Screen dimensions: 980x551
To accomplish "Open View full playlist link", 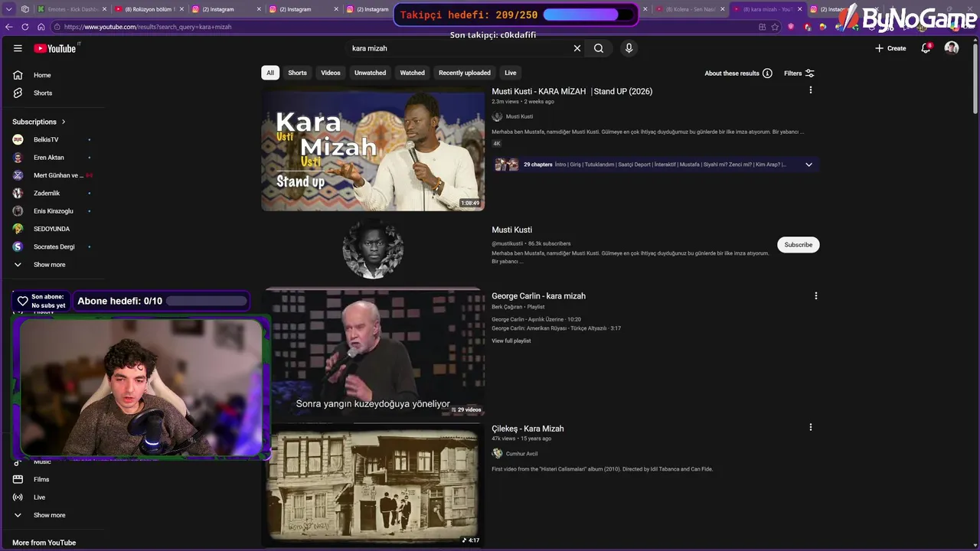I will tap(511, 341).
